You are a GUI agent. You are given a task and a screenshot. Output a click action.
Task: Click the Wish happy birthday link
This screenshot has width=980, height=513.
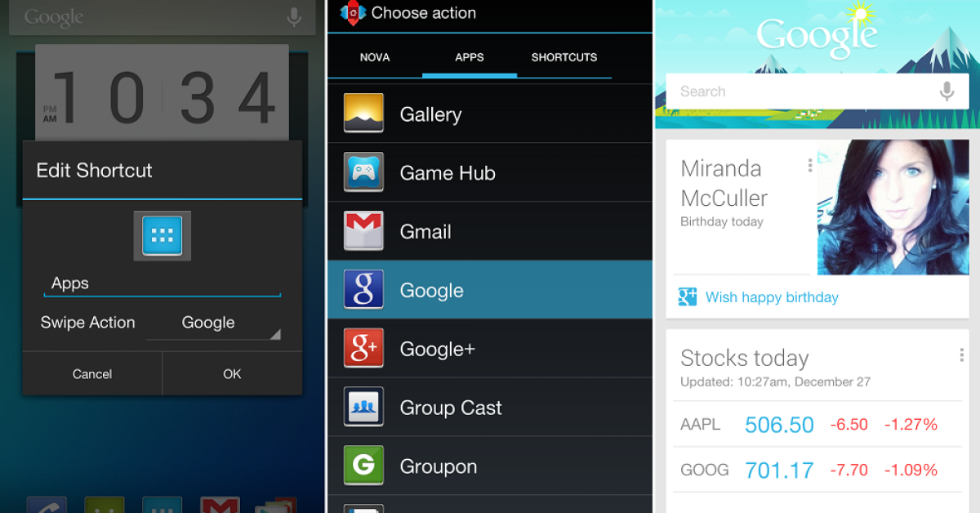771,297
